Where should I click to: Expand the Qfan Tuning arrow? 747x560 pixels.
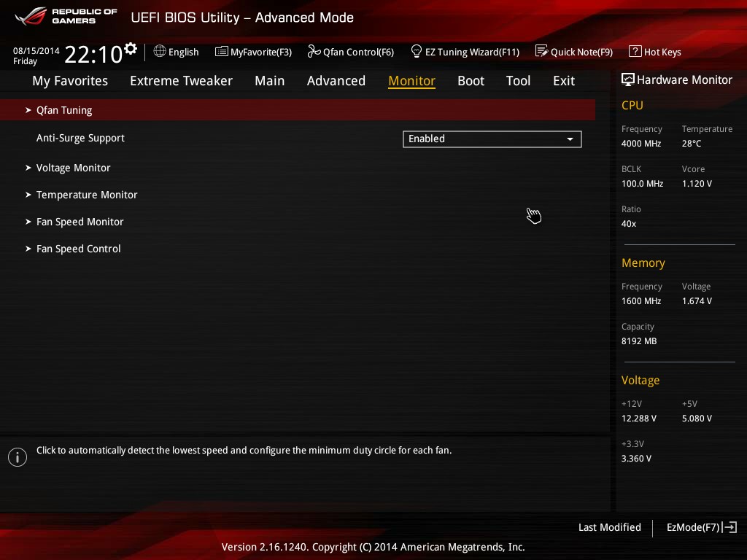tap(28, 110)
